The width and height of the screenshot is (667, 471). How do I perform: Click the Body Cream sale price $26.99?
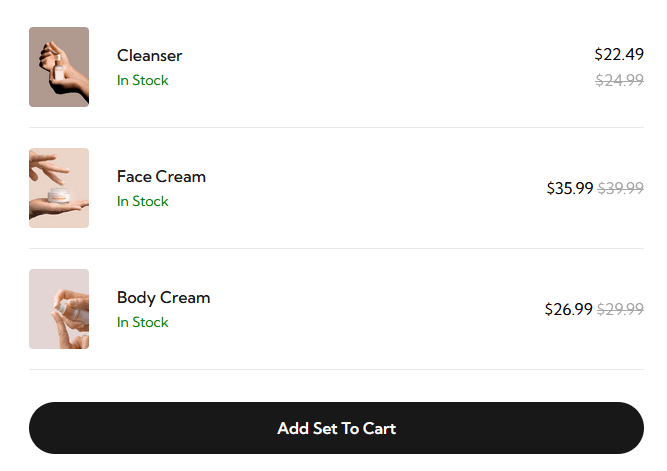click(568, 309)
